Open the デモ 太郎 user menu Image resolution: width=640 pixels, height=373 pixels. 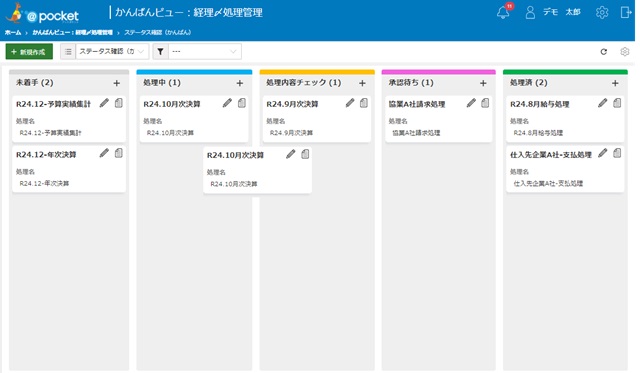(x=553, y=12)
